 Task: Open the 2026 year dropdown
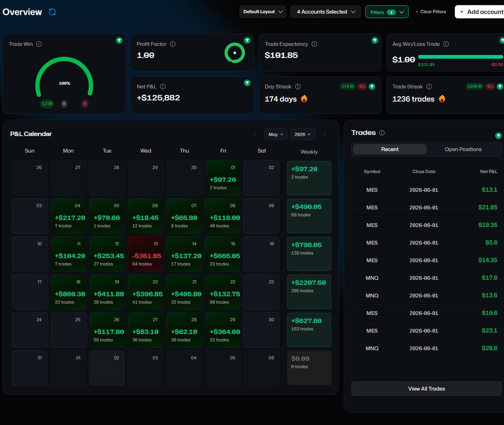[302, 134]
